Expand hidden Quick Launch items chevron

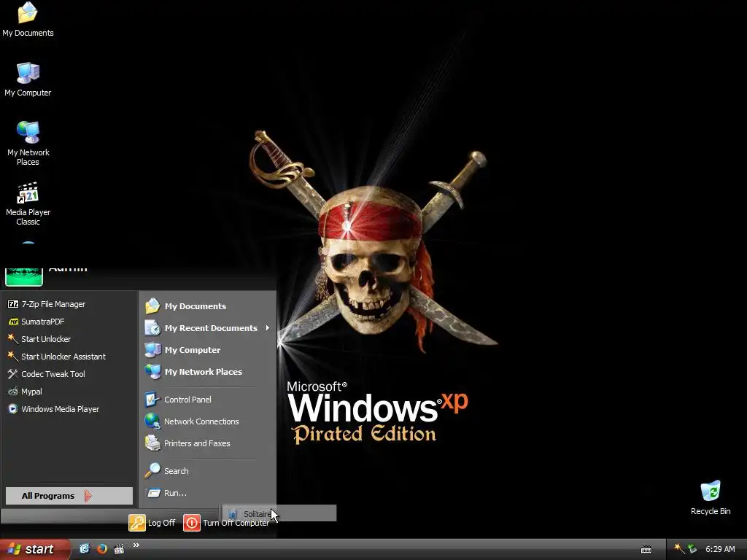136,545
